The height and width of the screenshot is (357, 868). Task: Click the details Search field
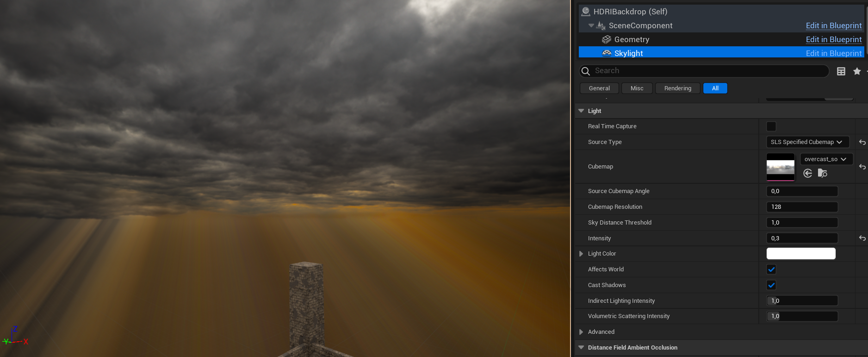pyautogui.click(x=704, y=71)
